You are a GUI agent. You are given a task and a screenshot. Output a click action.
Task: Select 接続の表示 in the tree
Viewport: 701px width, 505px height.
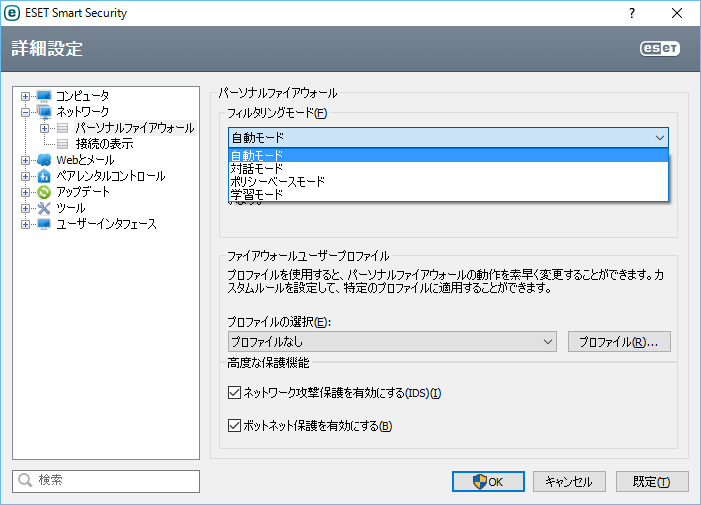click(x=104, y=144)
